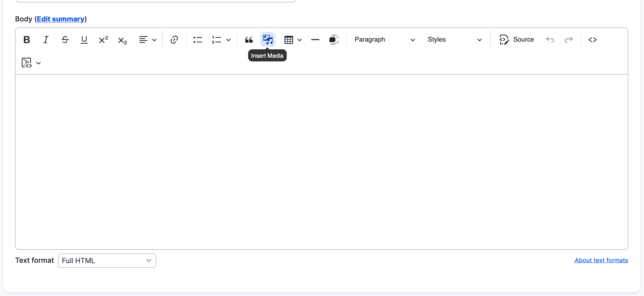
Task: Open the Paragraph heading dropdown
Action: point(385,40)
